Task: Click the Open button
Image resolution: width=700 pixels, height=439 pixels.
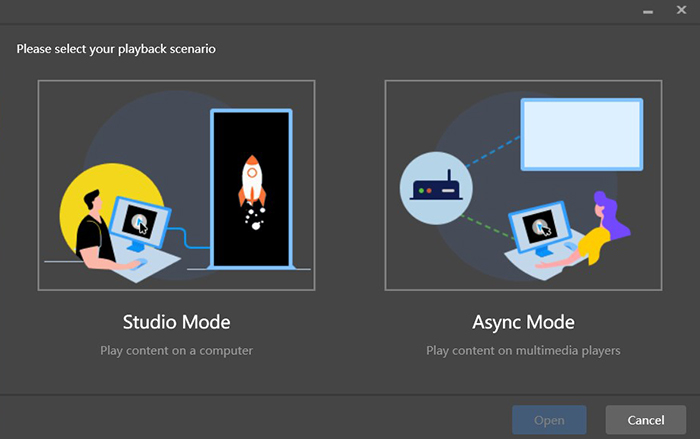Action: click(549, 420)
